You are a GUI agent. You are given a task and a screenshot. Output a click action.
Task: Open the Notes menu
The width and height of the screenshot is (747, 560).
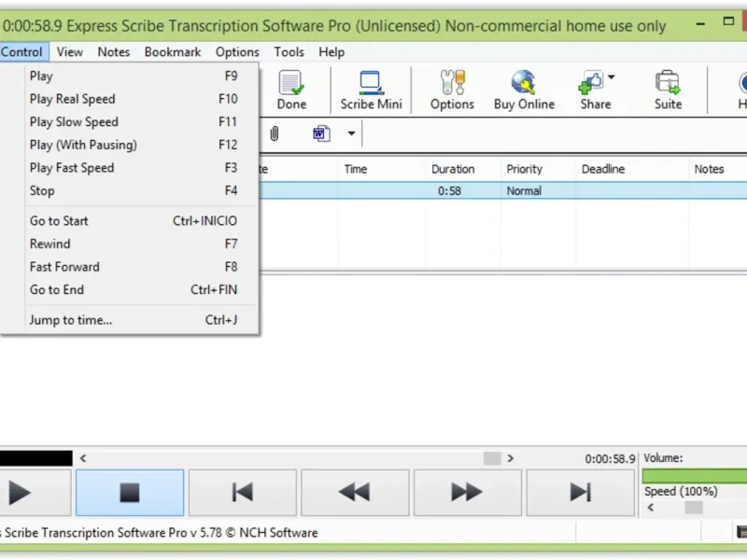coord(113,52)
